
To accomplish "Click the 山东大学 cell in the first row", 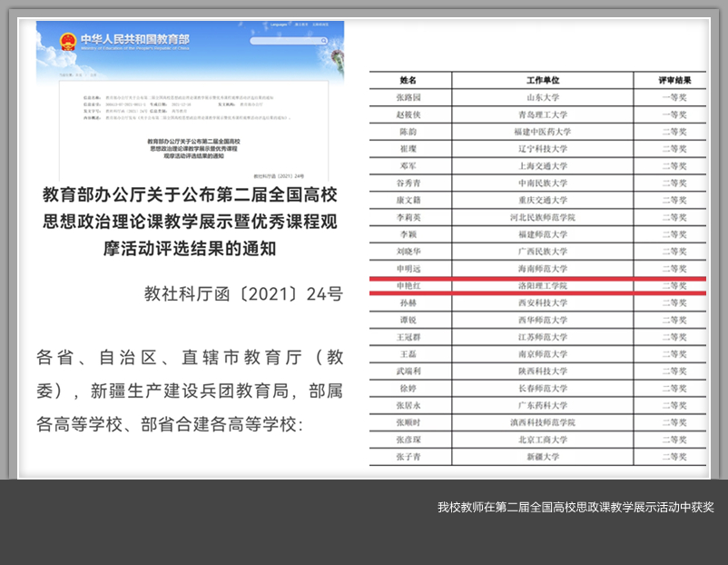I will pyautogui.click(x=546, y=97).
